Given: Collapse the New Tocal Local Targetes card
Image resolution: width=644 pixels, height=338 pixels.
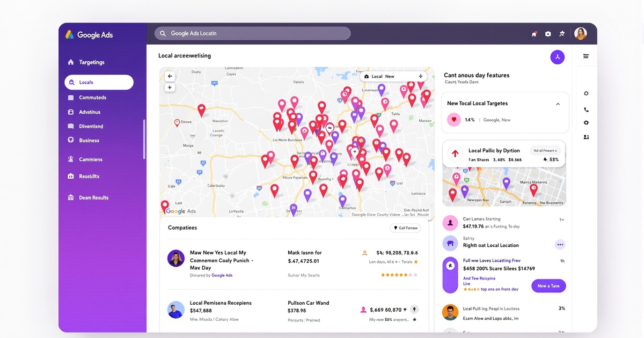Looking at the screenshot, I should click(558, 103).
